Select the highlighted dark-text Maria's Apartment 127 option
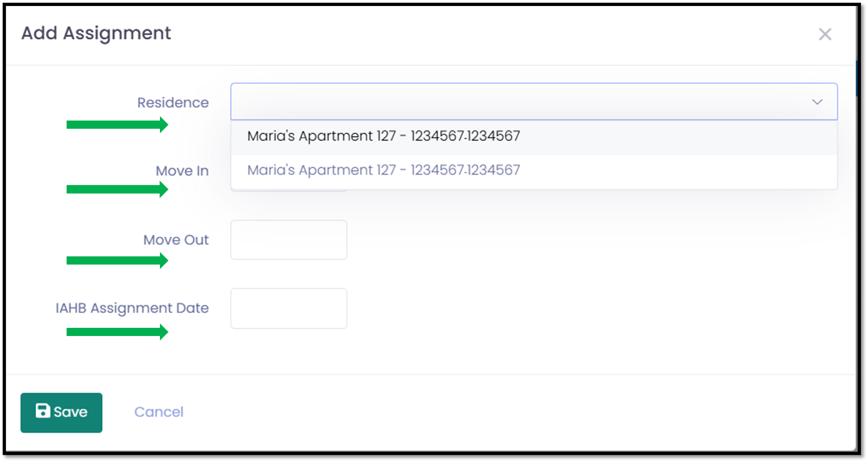868x462 pixels. pyautogui.click(x=534, y=136)
